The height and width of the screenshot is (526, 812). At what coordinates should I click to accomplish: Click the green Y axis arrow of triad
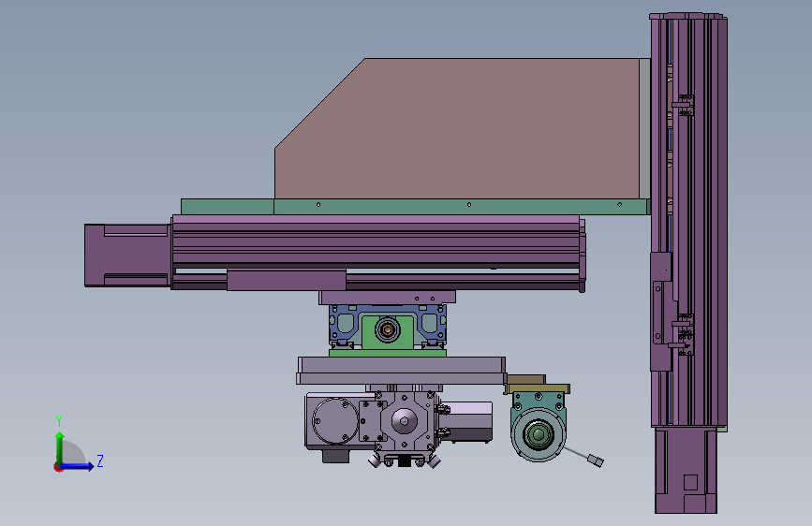click(60, 448)
